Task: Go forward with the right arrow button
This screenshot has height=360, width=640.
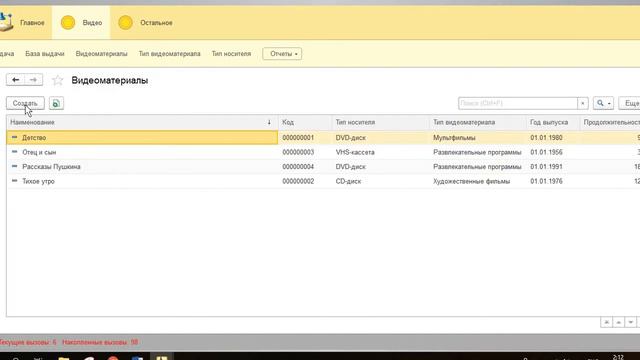Action: pyautogui.click(x=33, y=80)
